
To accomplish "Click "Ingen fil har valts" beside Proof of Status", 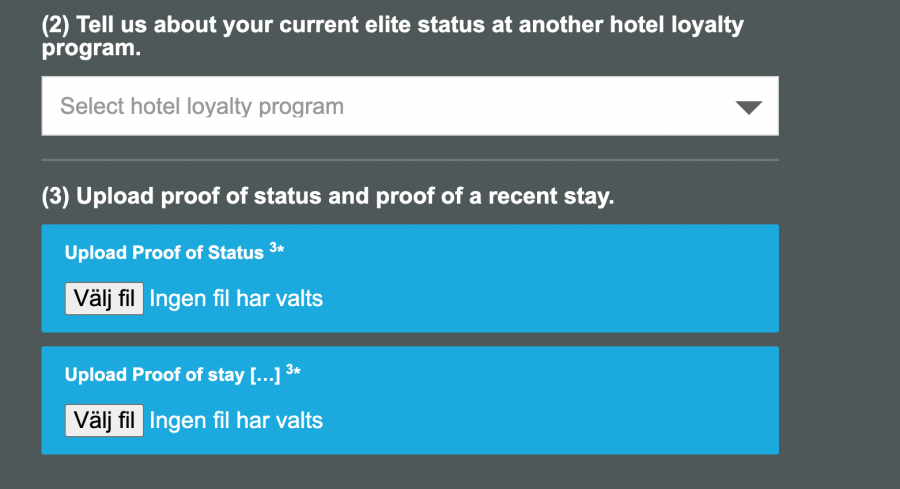I will [236, 298].
